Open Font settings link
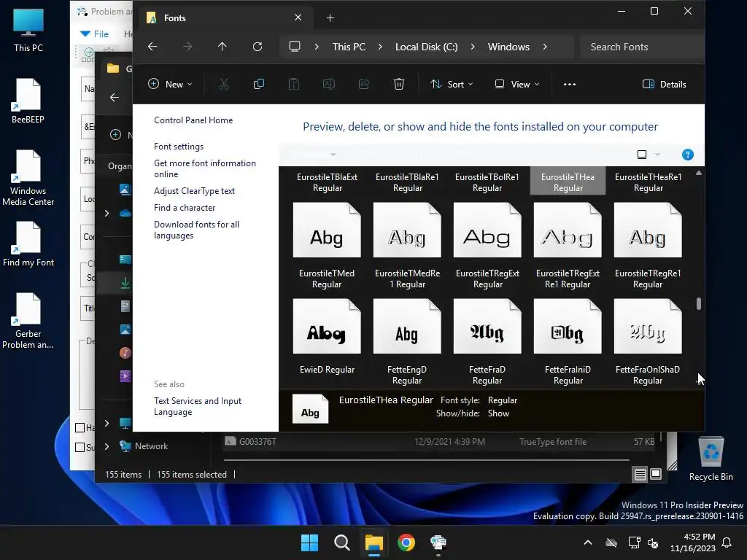 click(x=179, y=146)
